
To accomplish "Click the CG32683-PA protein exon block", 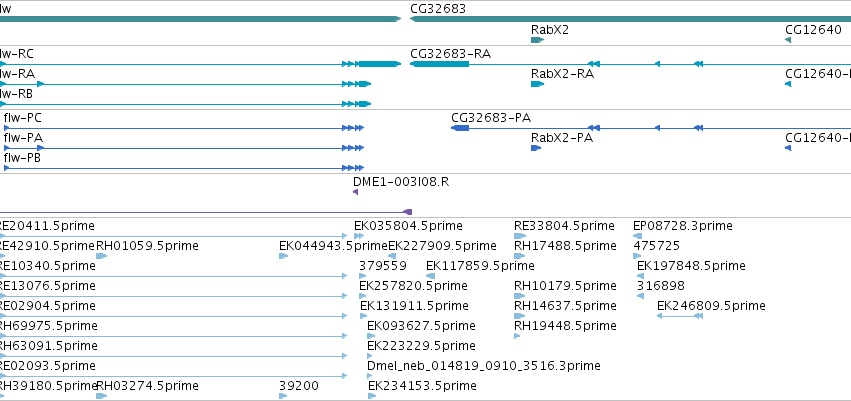I will click(x=460, y=128).
